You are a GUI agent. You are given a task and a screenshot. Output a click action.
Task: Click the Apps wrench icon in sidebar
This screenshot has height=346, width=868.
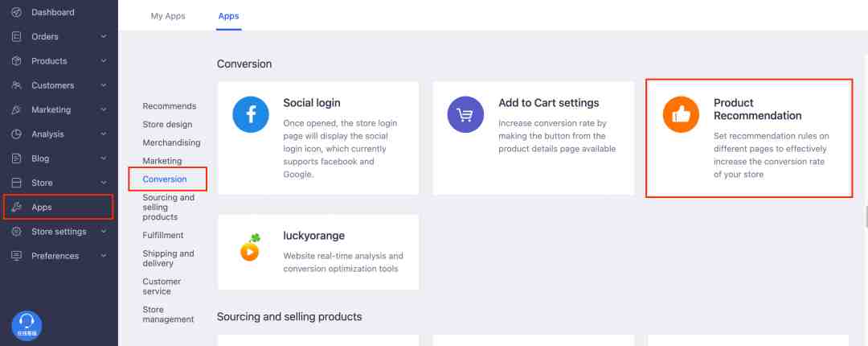point(17,208)
